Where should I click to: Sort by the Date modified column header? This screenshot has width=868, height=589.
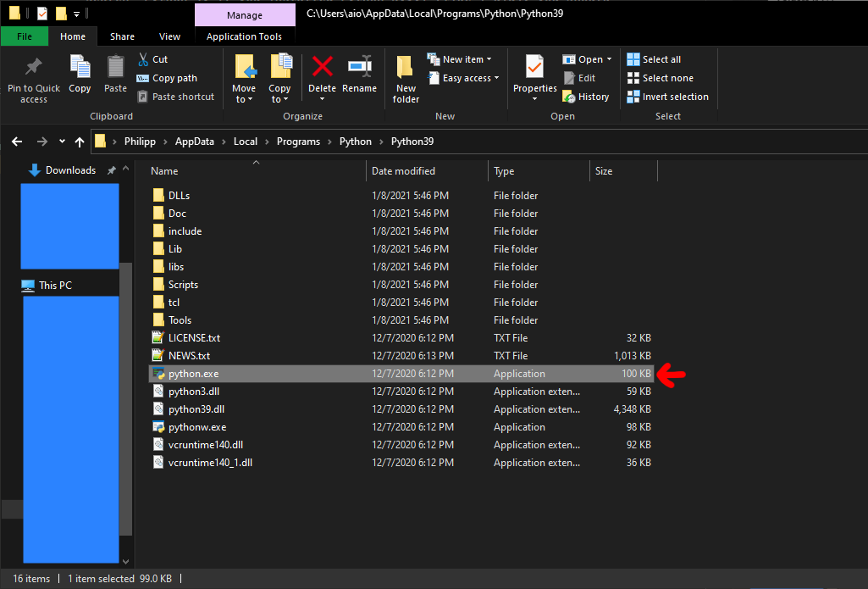pos(403,171)
